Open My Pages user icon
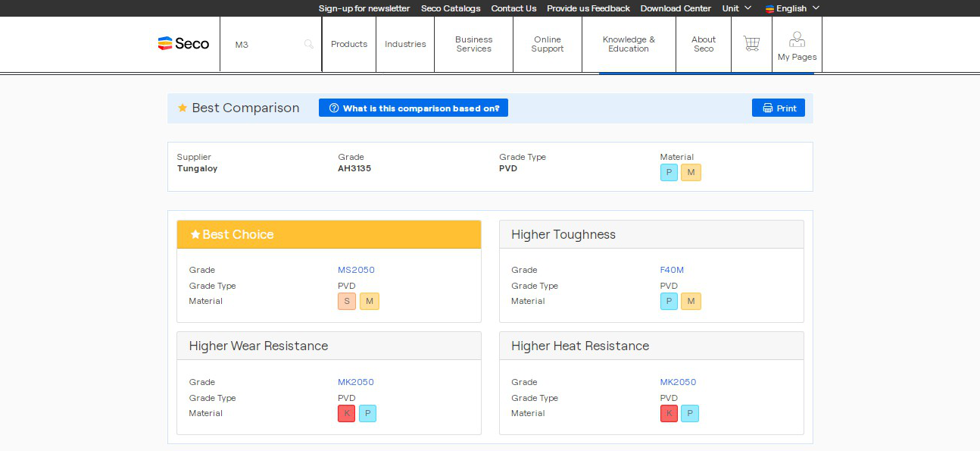Screen dimensions: 980x451 [x=797, y=45]
